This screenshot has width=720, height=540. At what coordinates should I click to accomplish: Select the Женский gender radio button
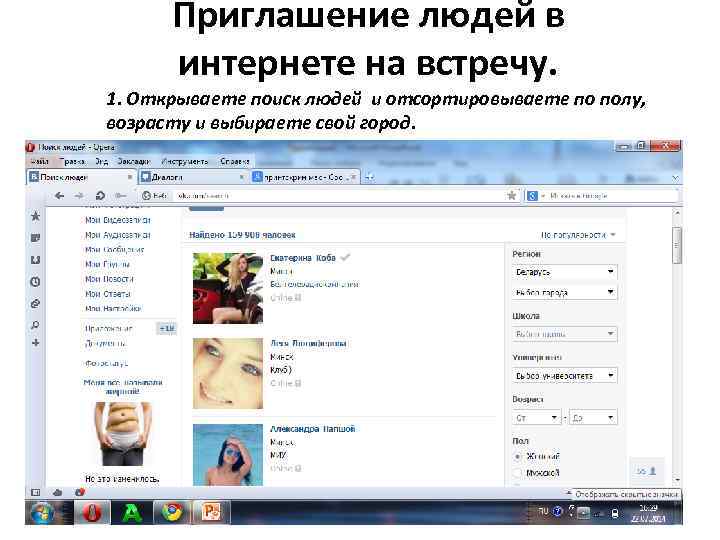[518, 456]
